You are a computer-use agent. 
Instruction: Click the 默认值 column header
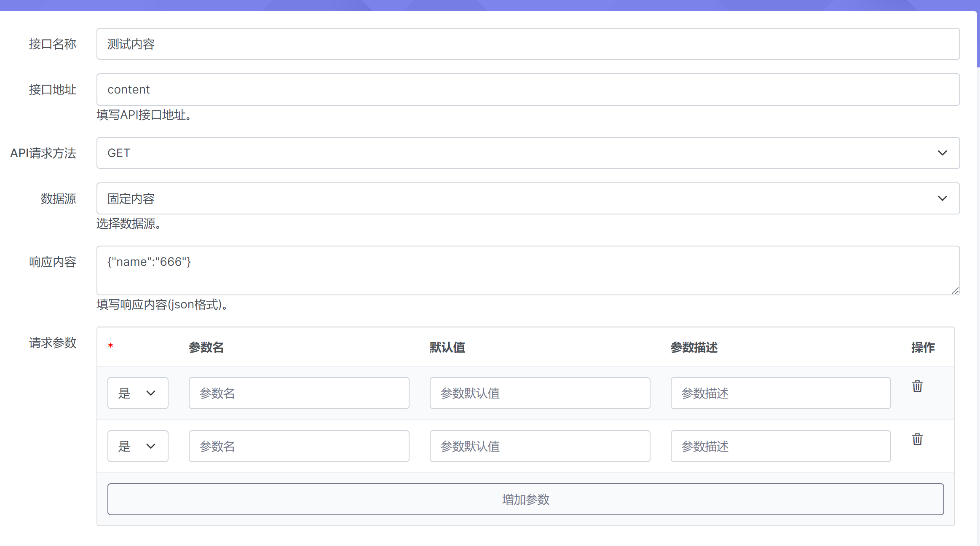tap(447, 347)
